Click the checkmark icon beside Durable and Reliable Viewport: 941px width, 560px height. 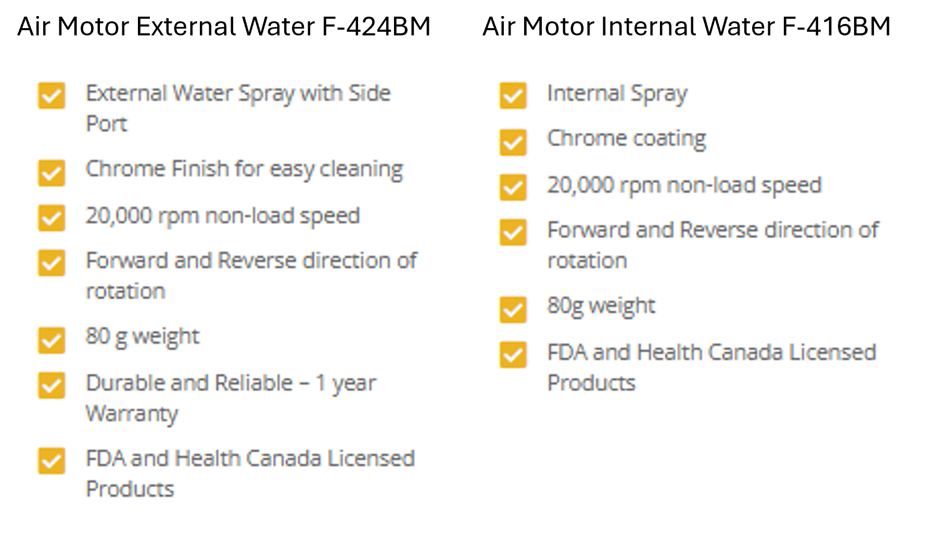pyautogui.click(x=52, y=386)
